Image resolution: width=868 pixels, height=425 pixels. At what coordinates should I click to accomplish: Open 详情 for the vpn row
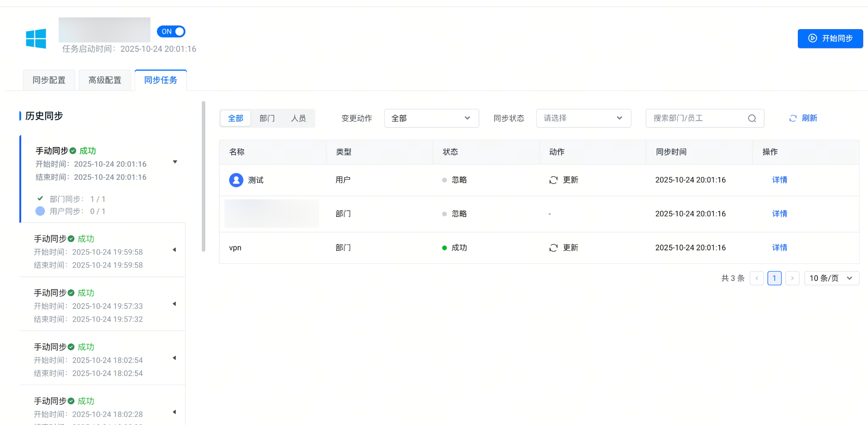tap(779, 248)
